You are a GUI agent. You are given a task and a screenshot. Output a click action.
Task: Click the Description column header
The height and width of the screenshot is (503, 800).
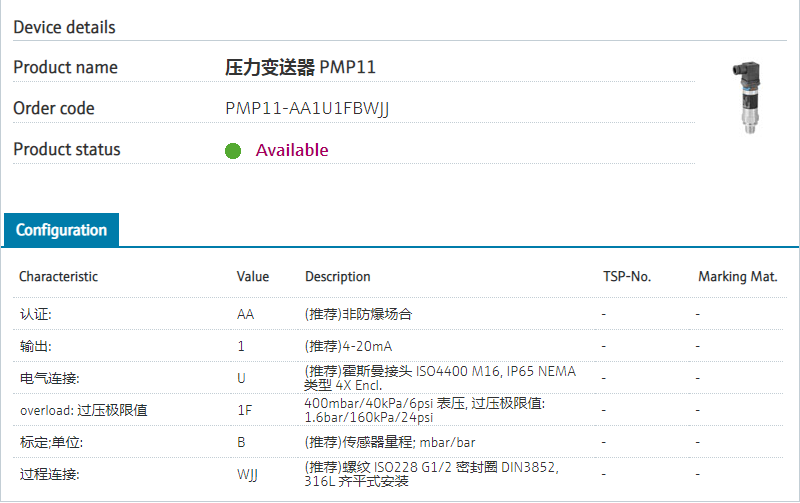pyautogui.click(x=337, y=276)
